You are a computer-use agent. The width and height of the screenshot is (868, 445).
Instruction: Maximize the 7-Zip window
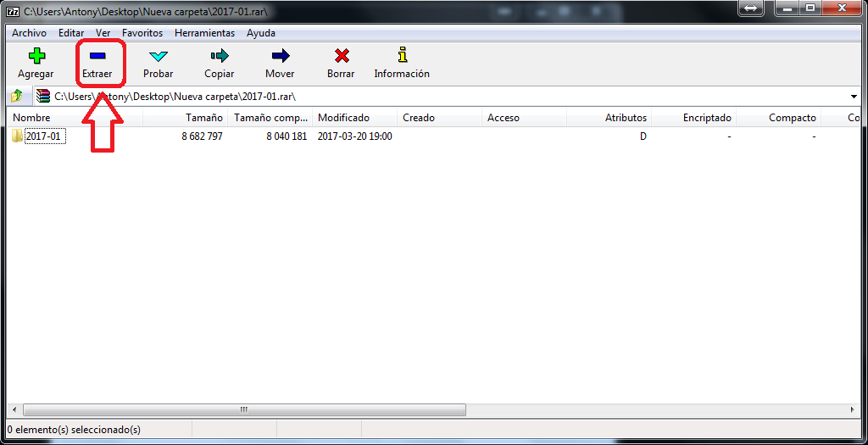(810, 8)
